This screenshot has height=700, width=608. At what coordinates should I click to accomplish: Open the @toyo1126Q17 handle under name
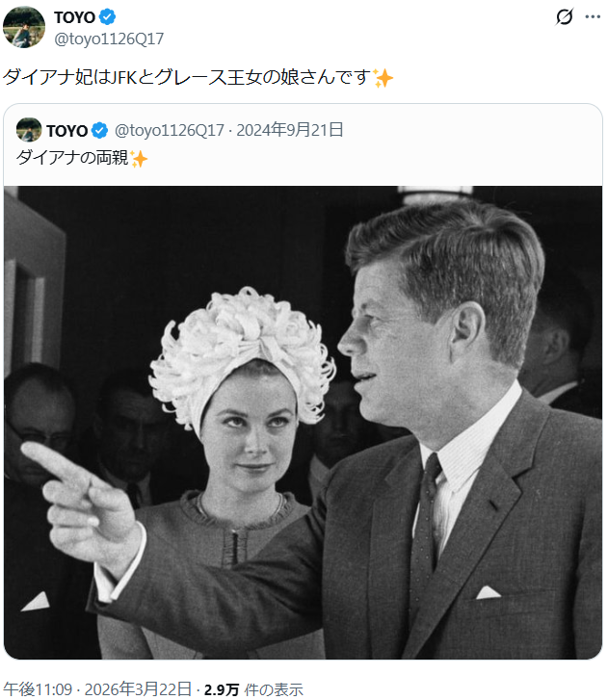[109, 39]
